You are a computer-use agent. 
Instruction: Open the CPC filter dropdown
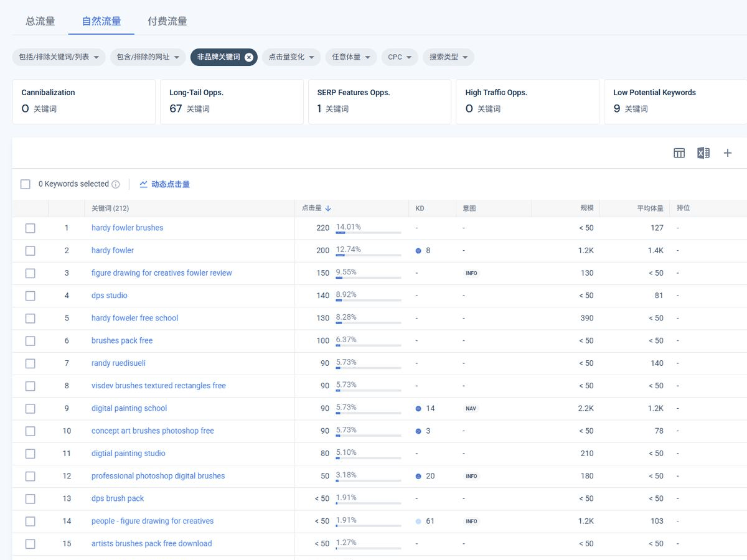pyautogui.click(x=400, y=57)
